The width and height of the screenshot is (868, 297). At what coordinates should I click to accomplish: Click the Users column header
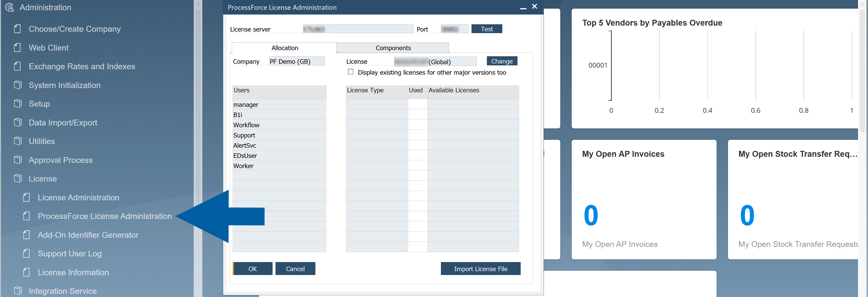click(279, 92)
